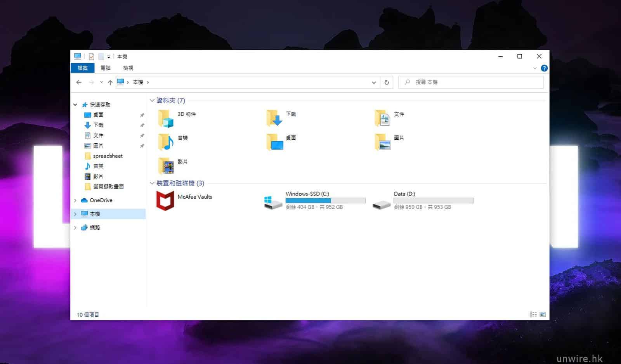The height and width of the screenshot is (364, 621).
Task: Open the Windows-SSD (C:) drive icon
Action: (x=273, y=202)
